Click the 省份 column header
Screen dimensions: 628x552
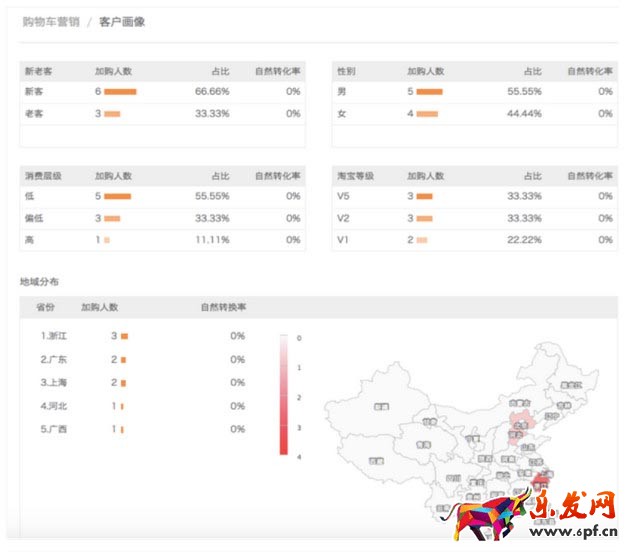pos(45,307)
